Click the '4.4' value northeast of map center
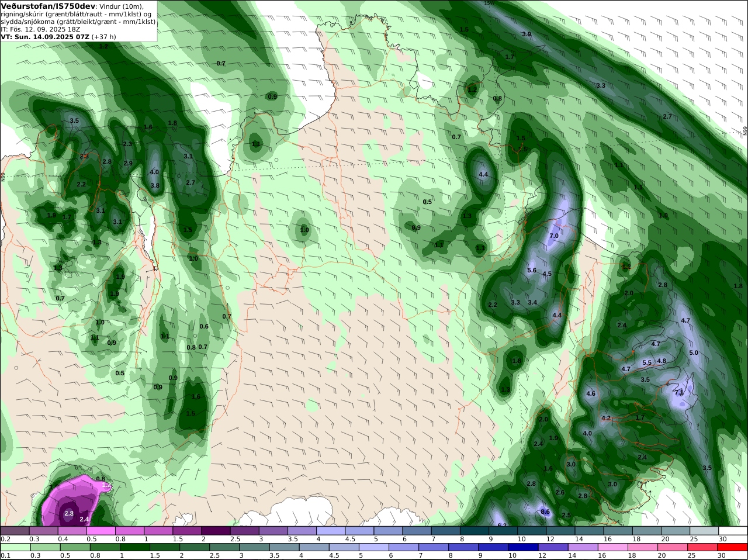Image resolution: width=748 pixels, height=560 pixels. pyautogui.click(x=483, y=175)
